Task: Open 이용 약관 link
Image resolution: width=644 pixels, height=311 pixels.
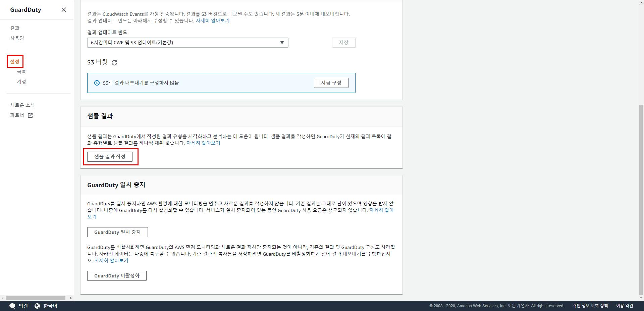Action: 625,306
